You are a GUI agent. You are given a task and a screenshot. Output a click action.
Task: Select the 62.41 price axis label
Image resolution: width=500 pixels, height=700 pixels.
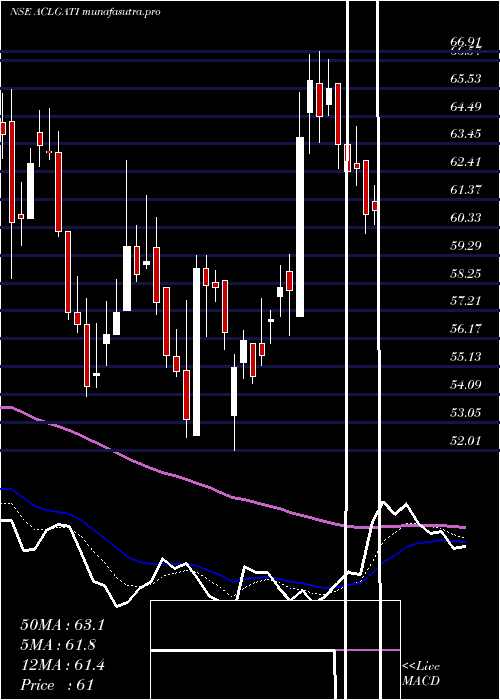pos(466,162)
